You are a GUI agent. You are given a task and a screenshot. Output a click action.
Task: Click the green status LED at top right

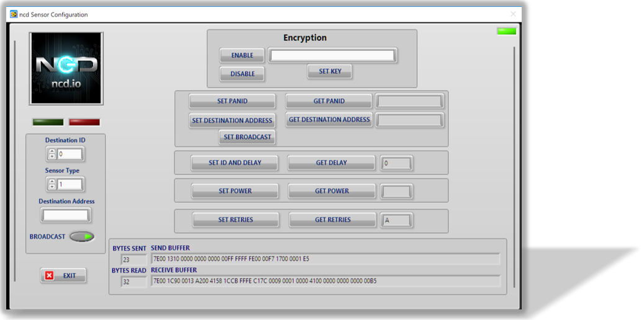coord(506,31)
